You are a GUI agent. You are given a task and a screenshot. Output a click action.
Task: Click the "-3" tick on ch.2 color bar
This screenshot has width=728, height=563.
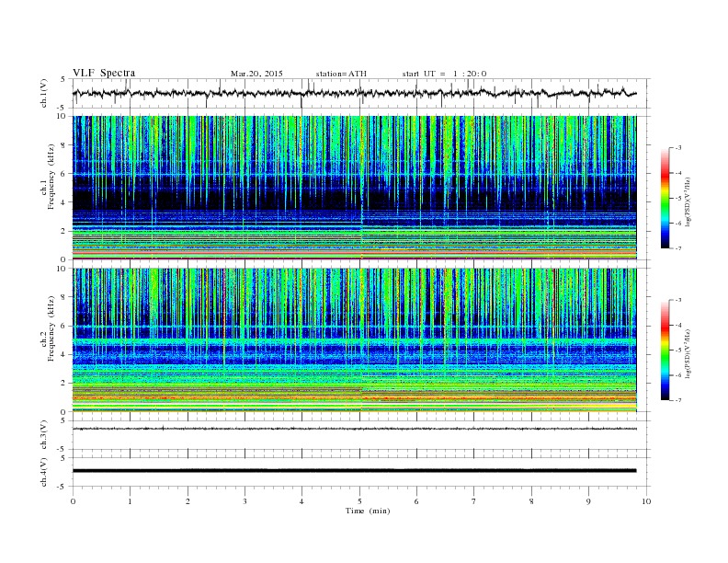pos(677,300)
